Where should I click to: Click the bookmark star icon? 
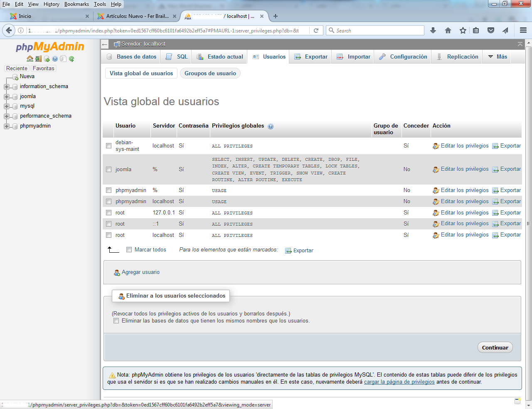[463, 30]
